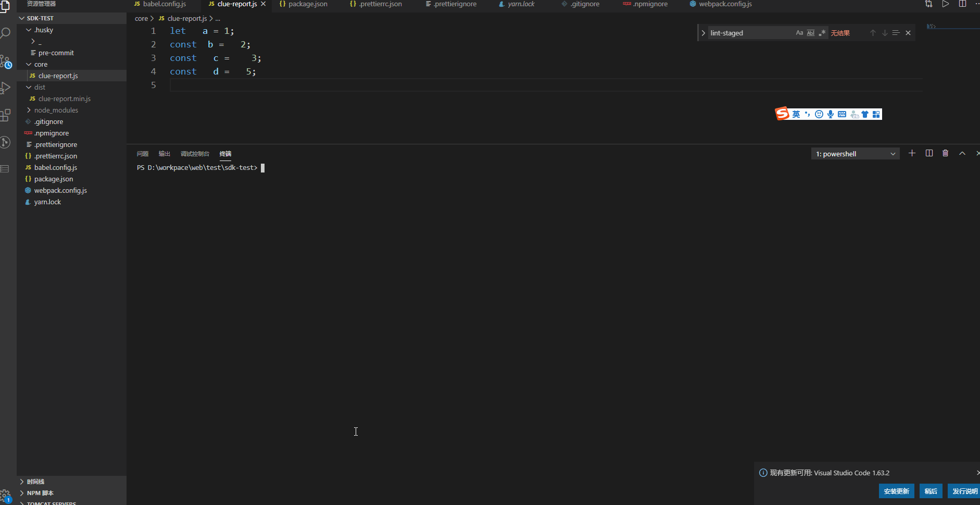Click Install Update button

point(896,491)
